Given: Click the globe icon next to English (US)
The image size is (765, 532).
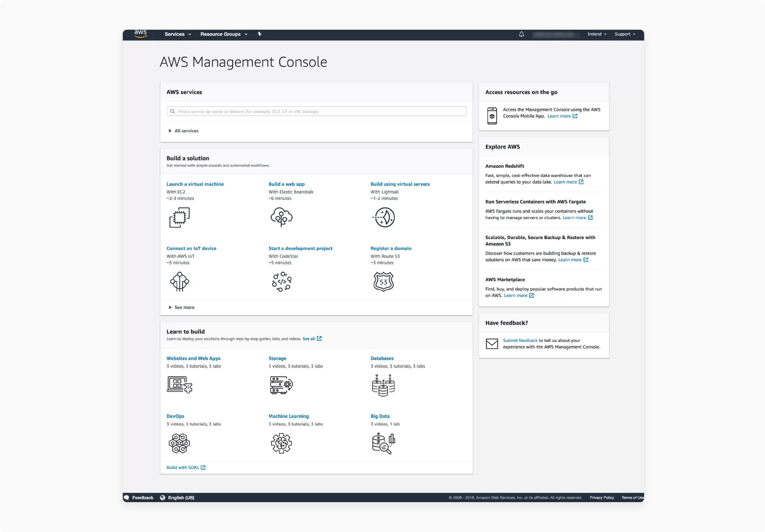Looking at the screenshot, I should pyautogui.click(x=163, y=498).
